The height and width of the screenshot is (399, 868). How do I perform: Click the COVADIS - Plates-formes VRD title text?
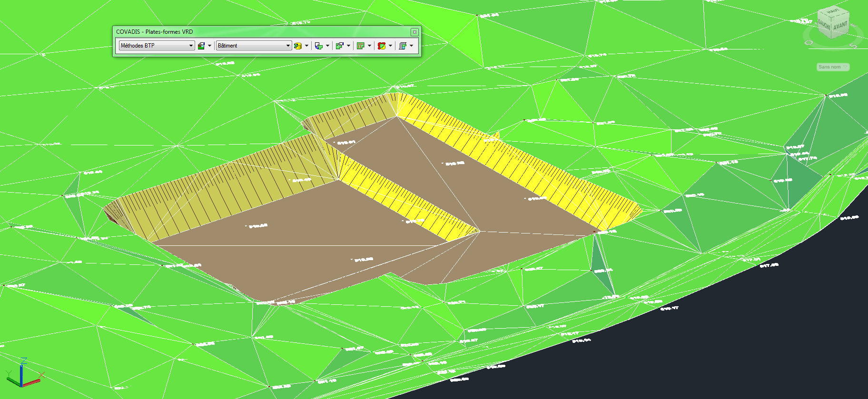(x=155, y=32)
